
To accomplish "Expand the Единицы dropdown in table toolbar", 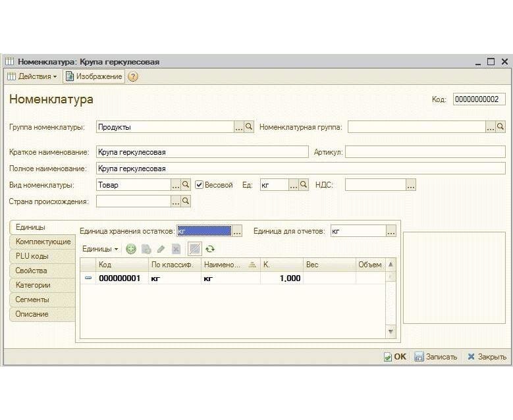I will pyautogui.click(x=100, y=249).
